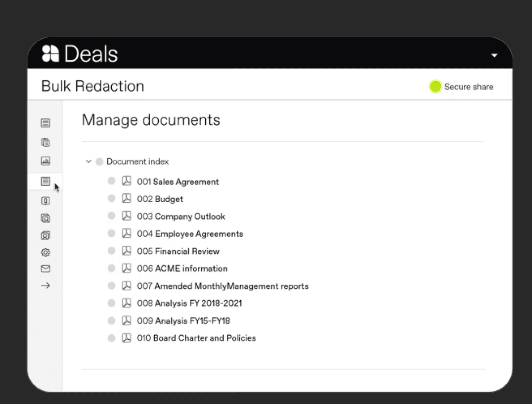Viewport: 532px width, 404px height.
Task: Open the envelope mail icon in sidebar
Action: 45,269
